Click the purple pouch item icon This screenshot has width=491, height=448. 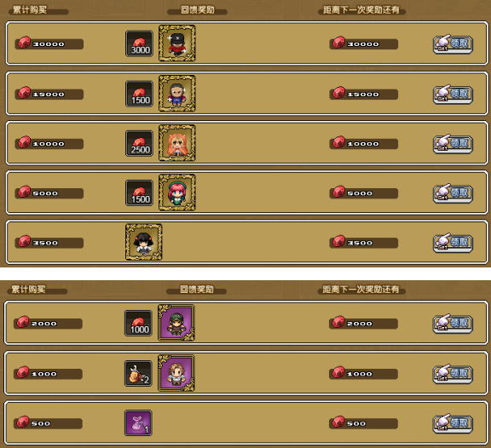[x=138, y=423]
